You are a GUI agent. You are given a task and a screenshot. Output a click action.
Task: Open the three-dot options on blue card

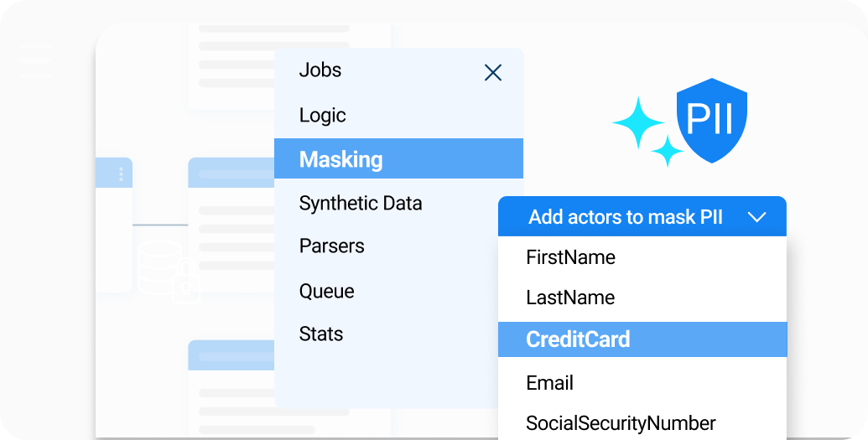point(122,174)
